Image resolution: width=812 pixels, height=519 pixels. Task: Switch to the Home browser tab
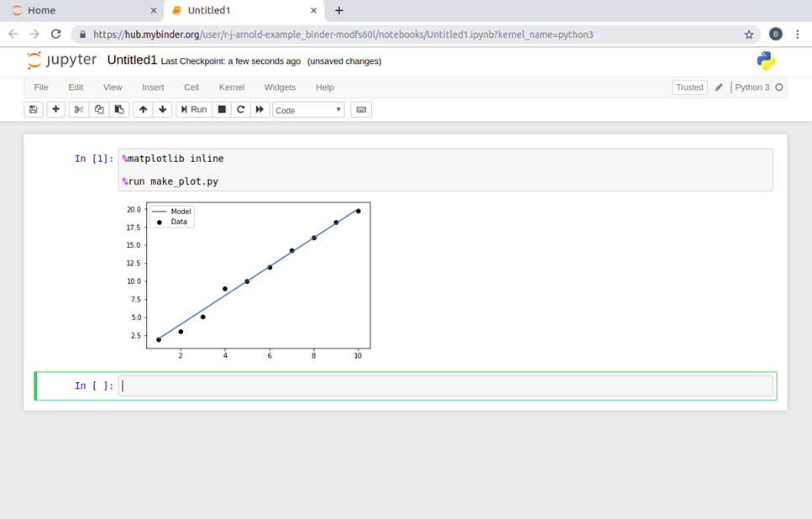[41, 11]
